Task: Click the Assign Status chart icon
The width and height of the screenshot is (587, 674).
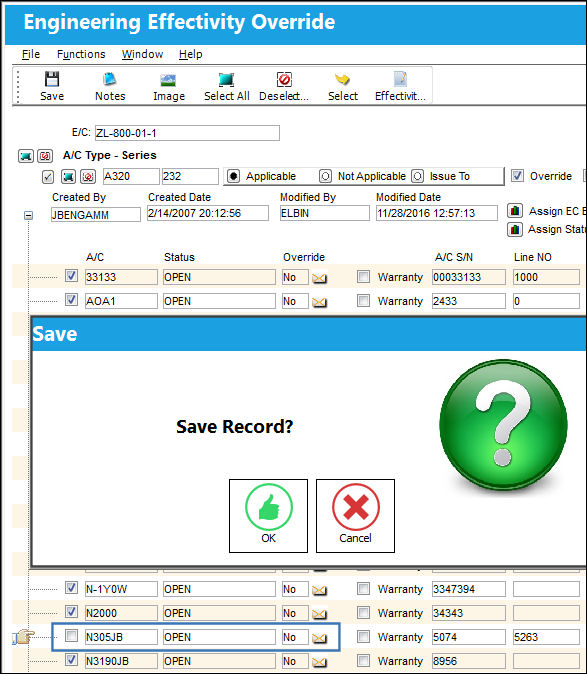Action: coord(515,230)
